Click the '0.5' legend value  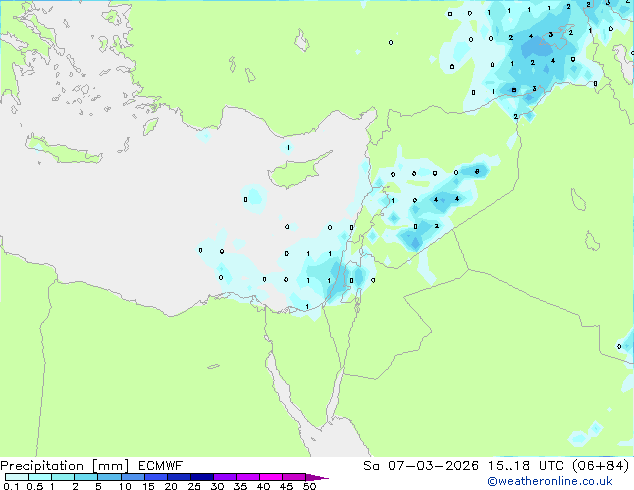(35, 486)
